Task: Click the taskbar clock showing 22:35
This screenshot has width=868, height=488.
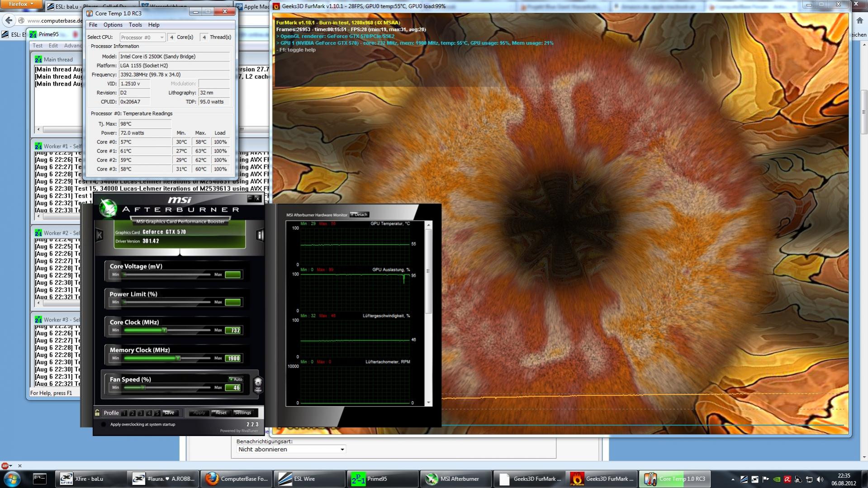Action: pyautogui.click(x=844, y=479)
